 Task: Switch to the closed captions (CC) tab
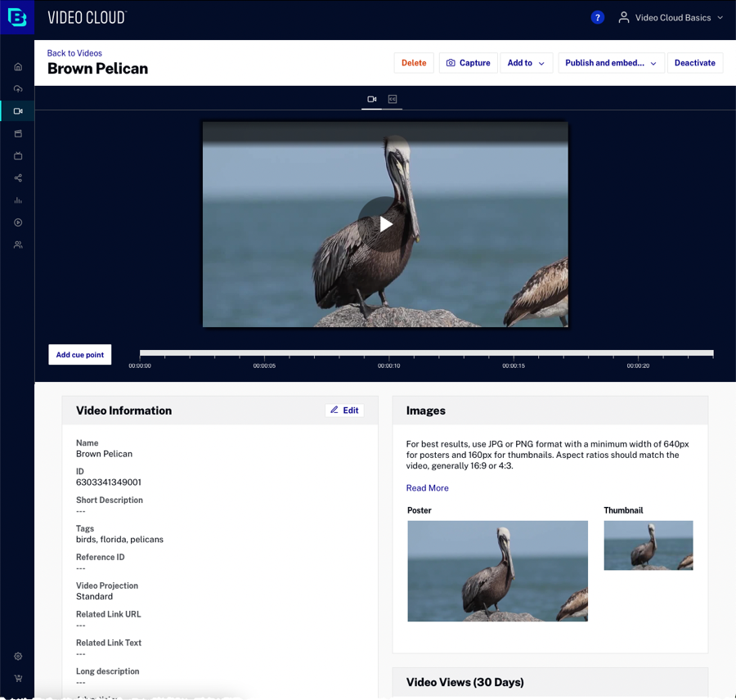[393, 99]
